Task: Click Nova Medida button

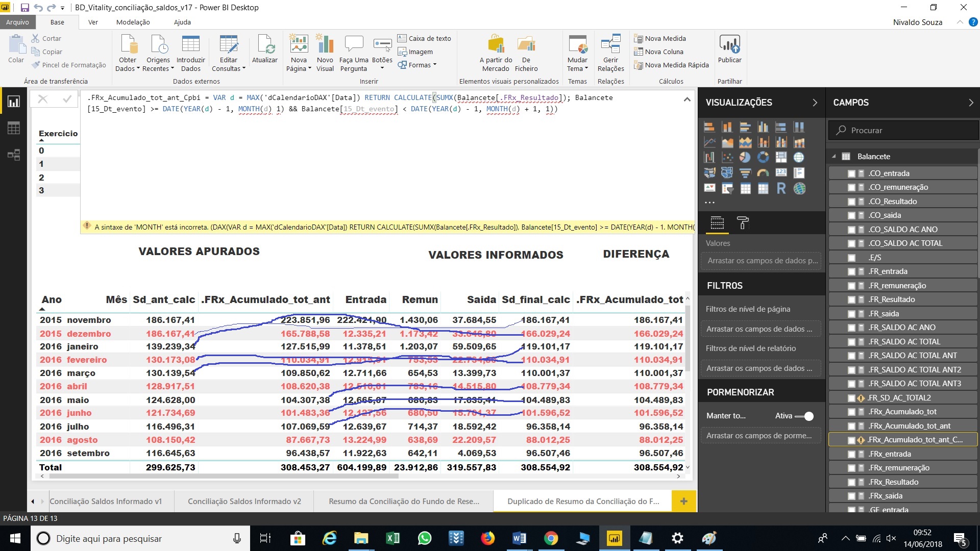Action: point(660,38)
